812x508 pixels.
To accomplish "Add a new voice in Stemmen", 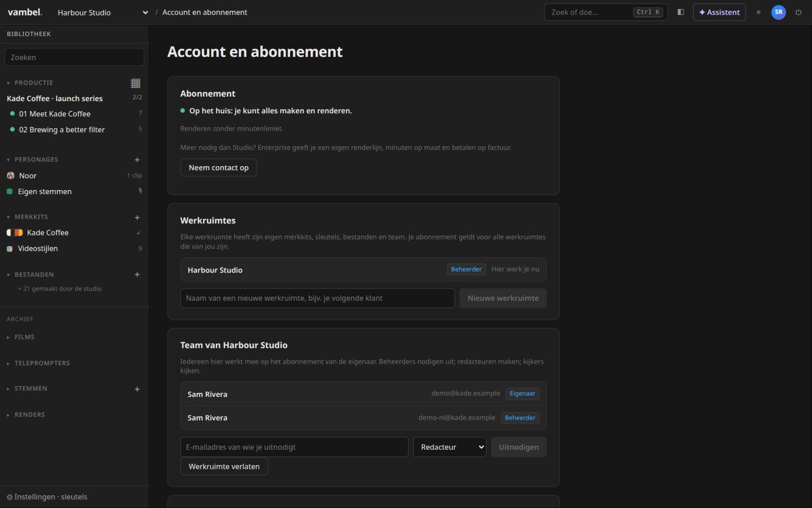I will click(x=137, y=389).
